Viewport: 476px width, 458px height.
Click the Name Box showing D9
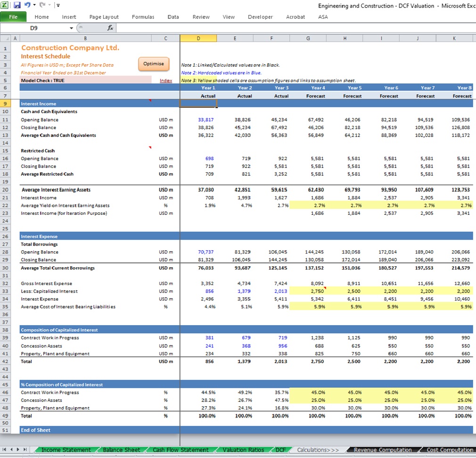point(34,28)
